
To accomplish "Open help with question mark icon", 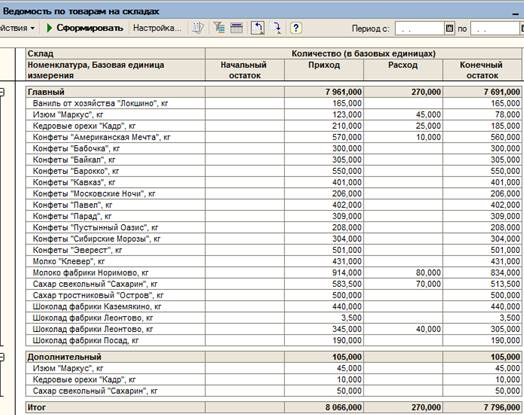I will [296, 28].
